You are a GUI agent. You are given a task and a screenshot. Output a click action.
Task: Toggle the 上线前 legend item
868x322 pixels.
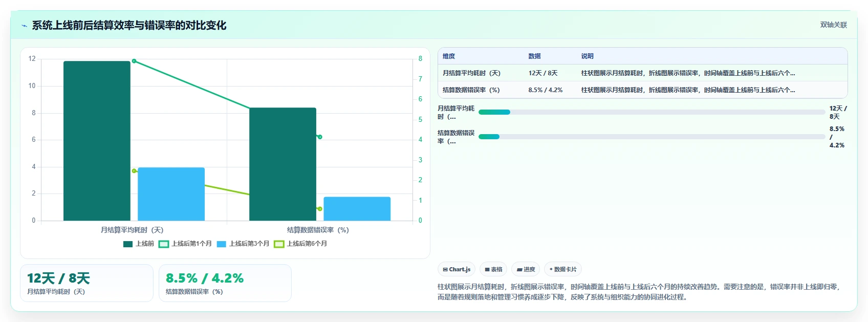(139, 244)
